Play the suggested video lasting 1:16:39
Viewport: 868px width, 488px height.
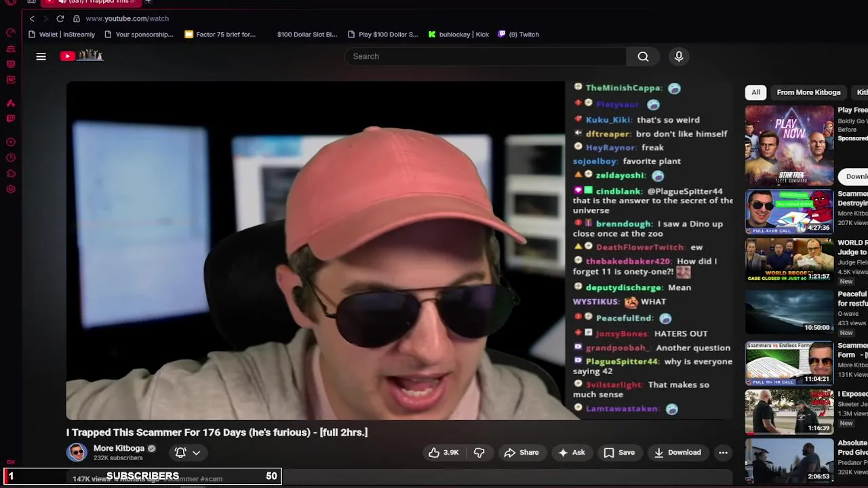(789, 411)
